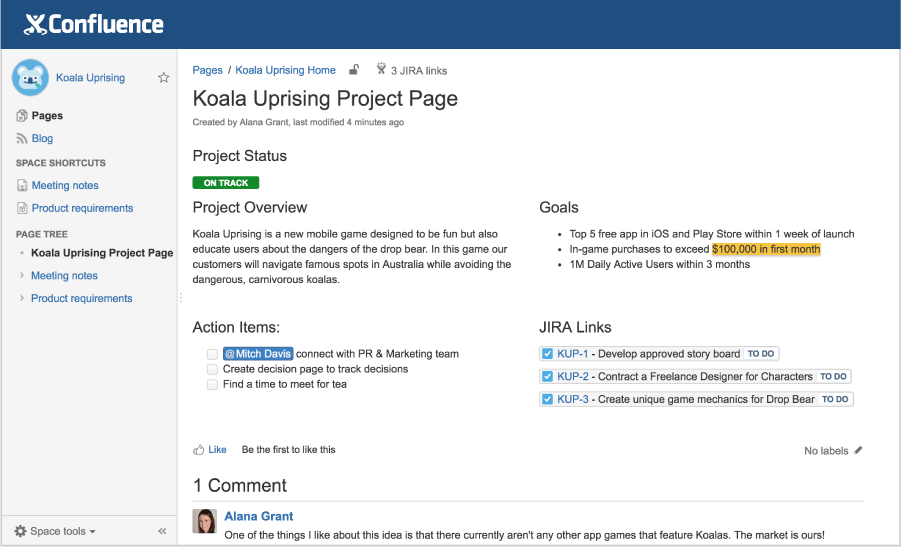Open Product requirements page tree link
This screenshot has height=547, width=901.
(x=82, y=298)
